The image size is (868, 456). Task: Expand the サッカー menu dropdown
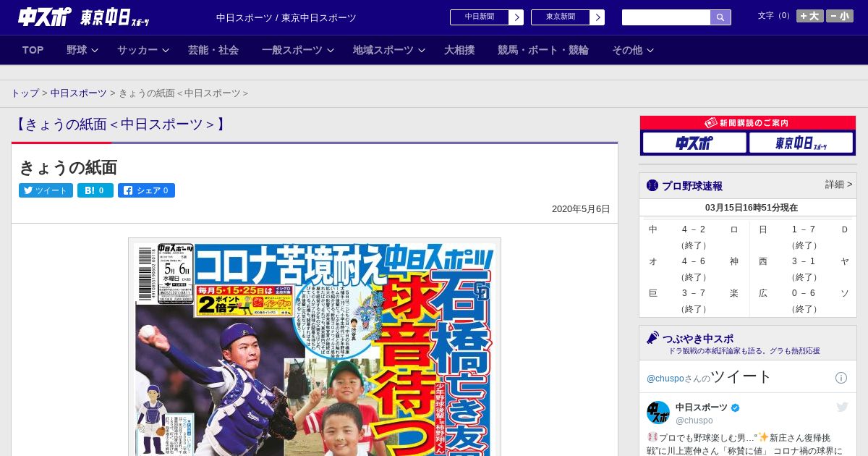pos(143,50)
